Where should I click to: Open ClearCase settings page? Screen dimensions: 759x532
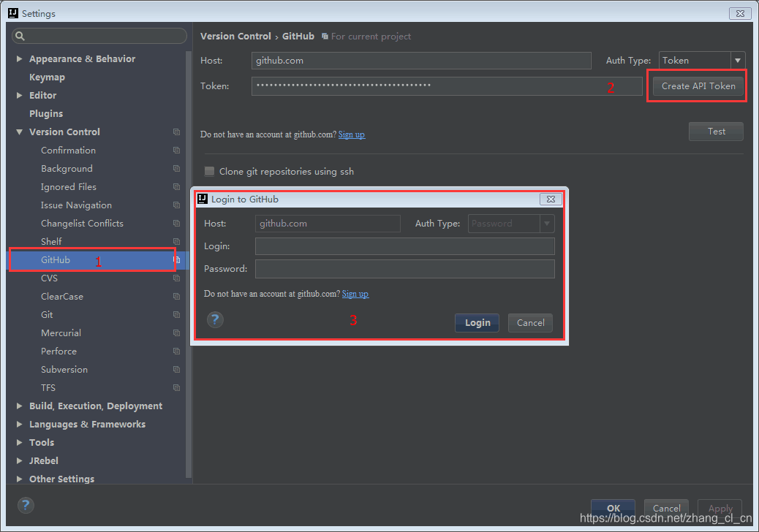coord(62,297)
